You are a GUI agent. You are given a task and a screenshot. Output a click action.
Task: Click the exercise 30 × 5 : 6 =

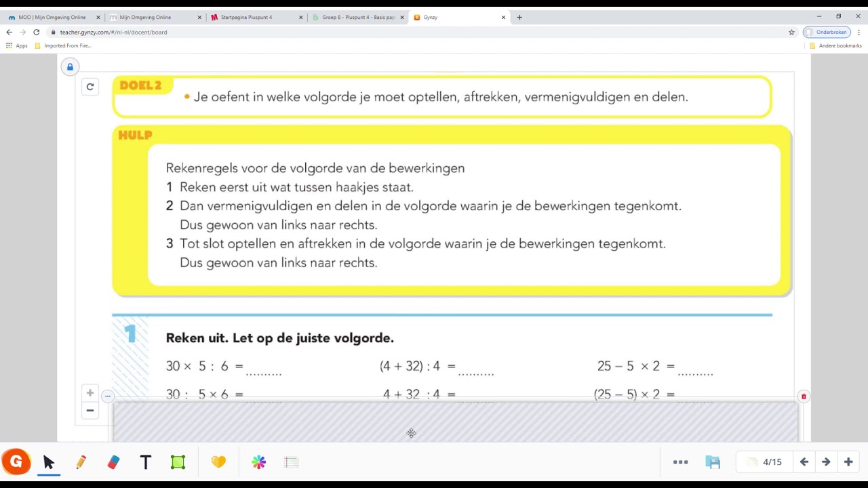[x=205, y=366]
